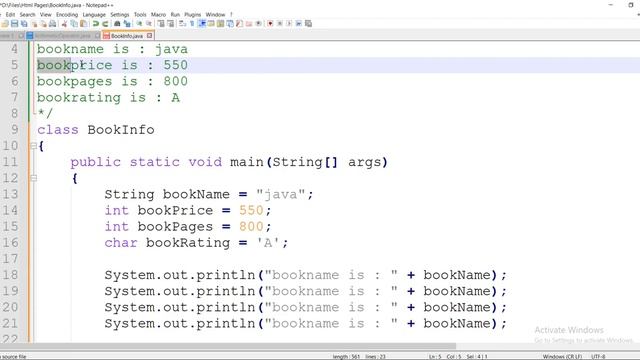The image size is (640, 360).
Task: Click 'bookrating is : A' comment line
Action: 108,98
